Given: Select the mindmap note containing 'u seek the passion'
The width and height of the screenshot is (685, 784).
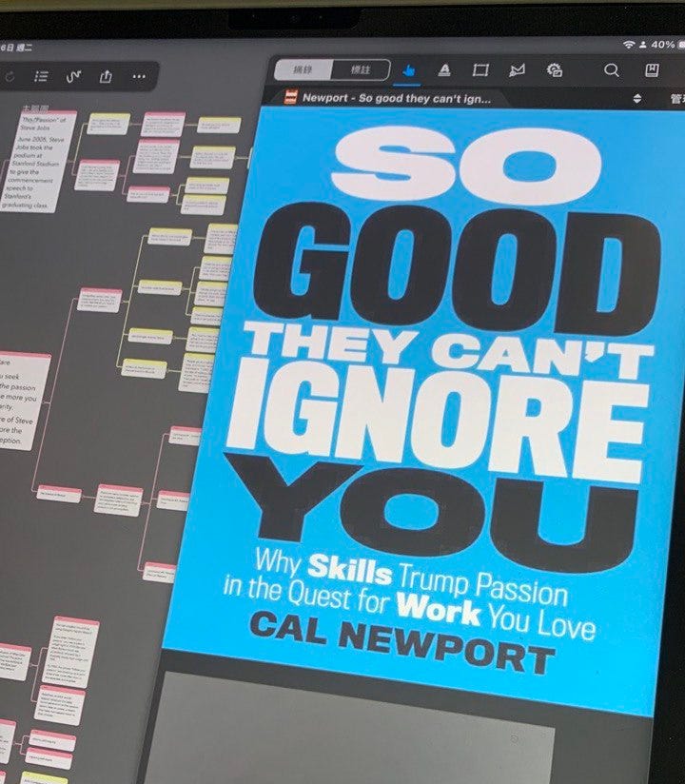Looking at the screenshot, I should 23,402.
